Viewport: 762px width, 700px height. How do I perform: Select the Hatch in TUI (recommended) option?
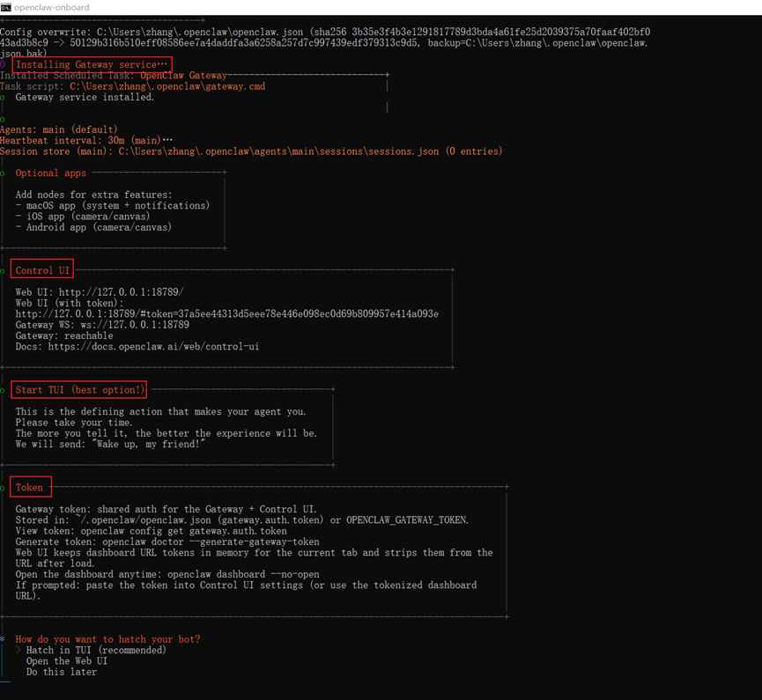click(x=96, y=651)
